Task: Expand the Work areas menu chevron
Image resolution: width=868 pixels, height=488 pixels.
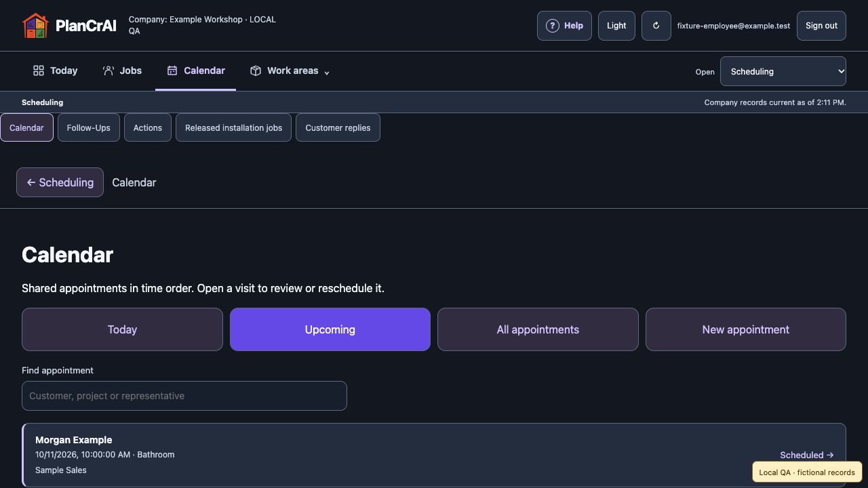Action: [x=327, y=73]
